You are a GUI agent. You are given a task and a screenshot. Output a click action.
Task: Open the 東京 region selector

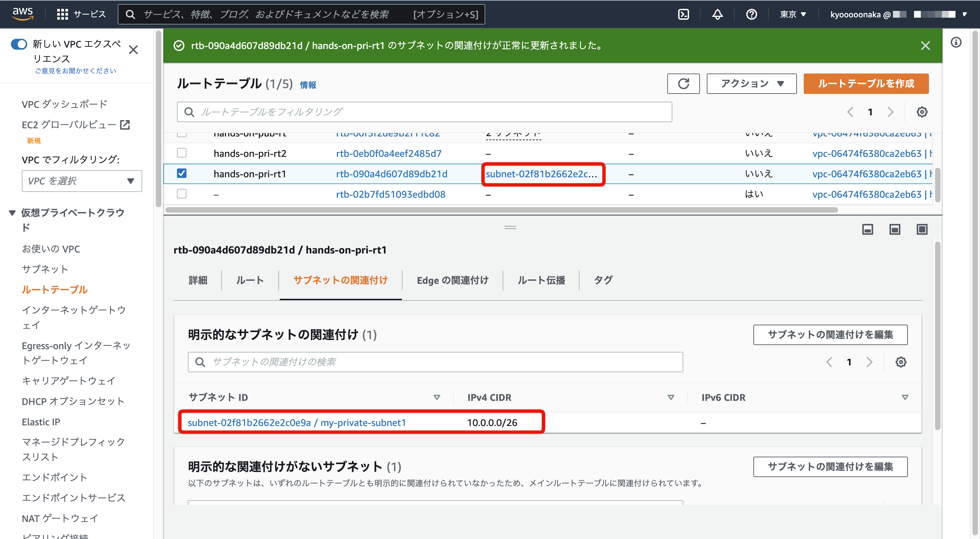tap(793, 14)
